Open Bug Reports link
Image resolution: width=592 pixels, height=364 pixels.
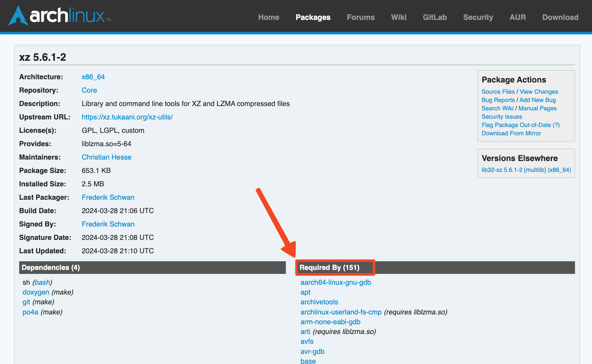pyautogui.click(x=498, y=100)
